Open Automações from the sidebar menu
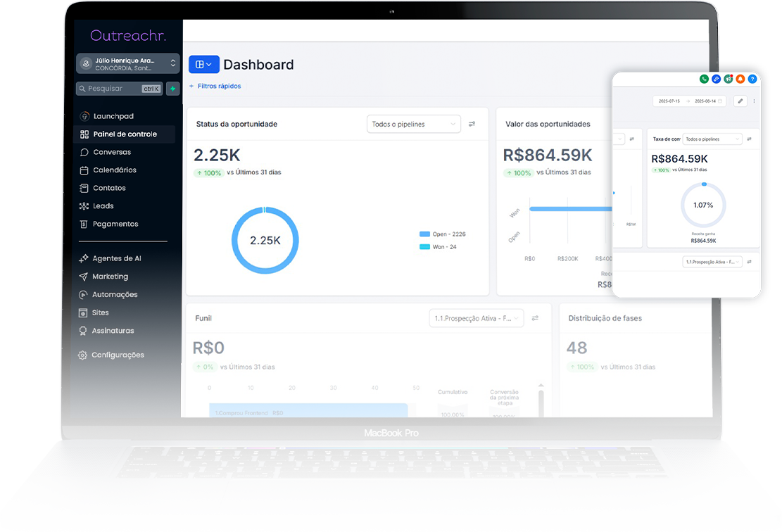Image resolution: width=782 pixels, height=532 pixels. pos(115,295)
